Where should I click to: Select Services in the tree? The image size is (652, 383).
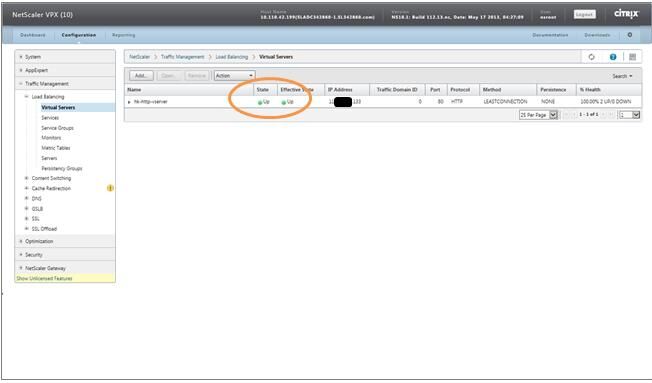click(50, 118)
